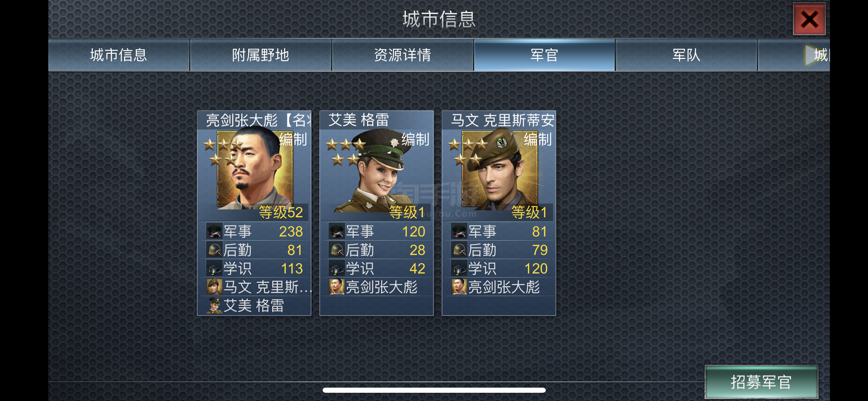
Task: Click the white home indicator bar
Action: (434, 390)
